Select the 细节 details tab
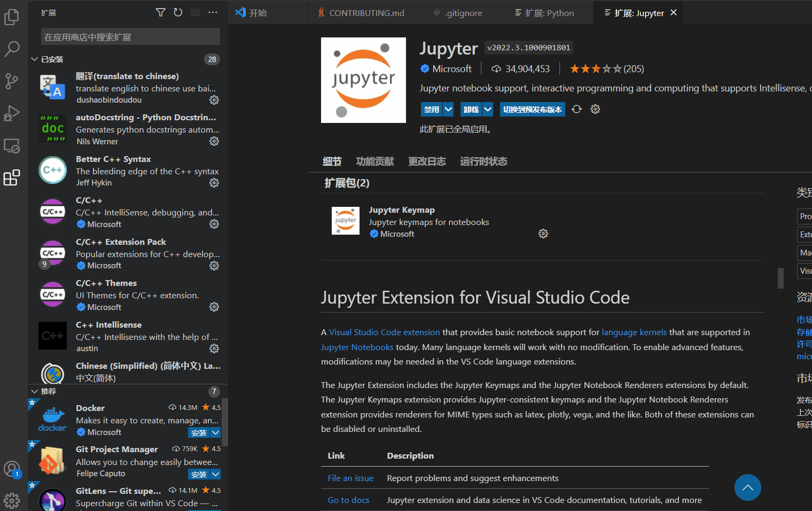 click(x=332, y=161)
